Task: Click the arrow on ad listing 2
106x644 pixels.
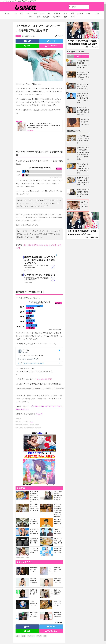Action: (x=53, y=279)
